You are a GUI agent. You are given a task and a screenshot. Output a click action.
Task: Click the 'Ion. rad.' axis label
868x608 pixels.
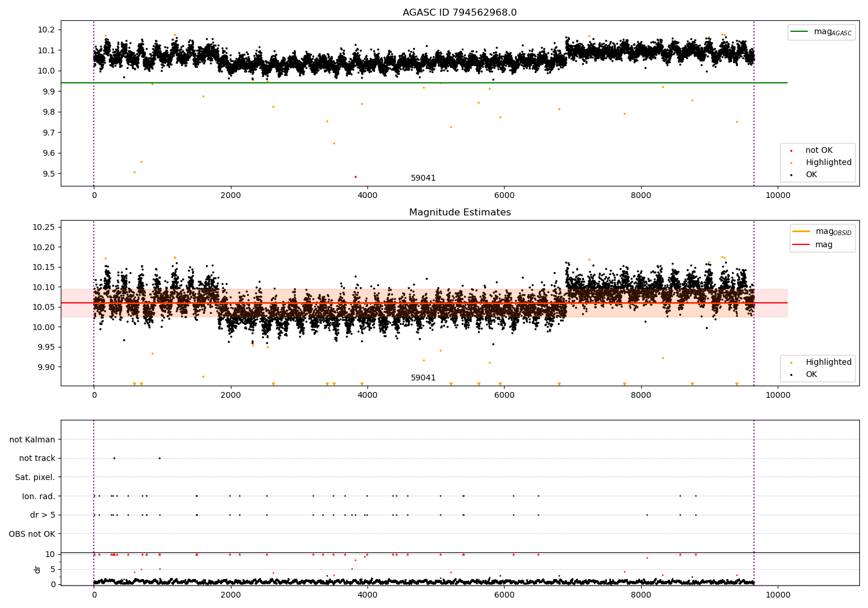pos(39,496)
